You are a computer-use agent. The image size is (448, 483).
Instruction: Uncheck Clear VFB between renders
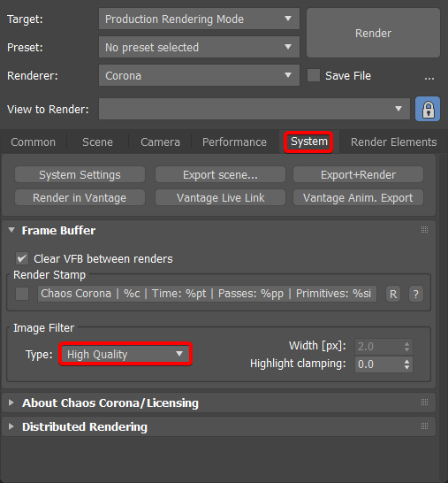tap(22, 258)
